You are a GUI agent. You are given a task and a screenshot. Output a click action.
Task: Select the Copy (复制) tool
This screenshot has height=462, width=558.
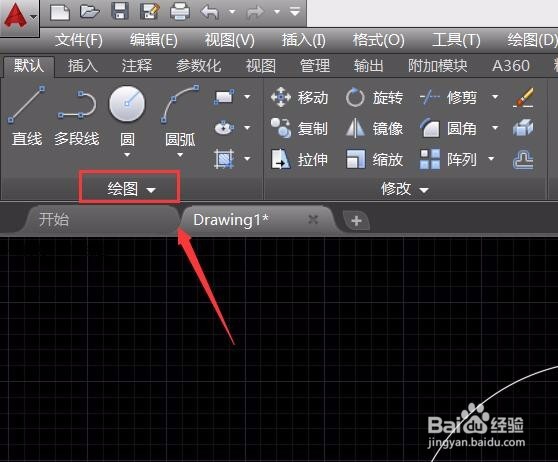click(x=299, y=128)
